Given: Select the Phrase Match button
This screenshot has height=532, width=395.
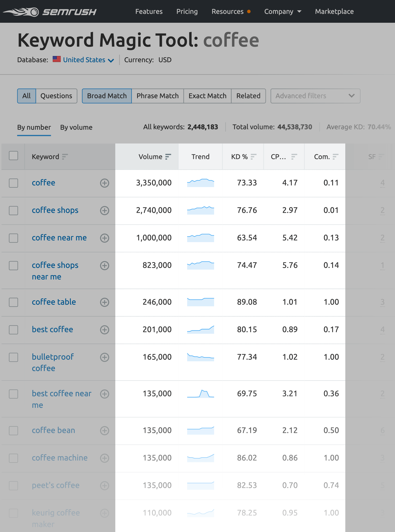Looking at the screenshot, I should click(x=158, y=96).
